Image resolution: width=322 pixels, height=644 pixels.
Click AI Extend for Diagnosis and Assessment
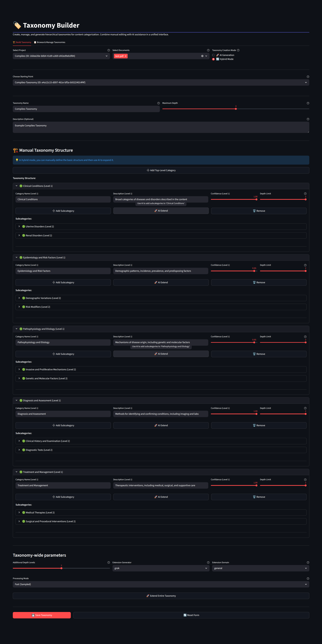tap(161, 425)
